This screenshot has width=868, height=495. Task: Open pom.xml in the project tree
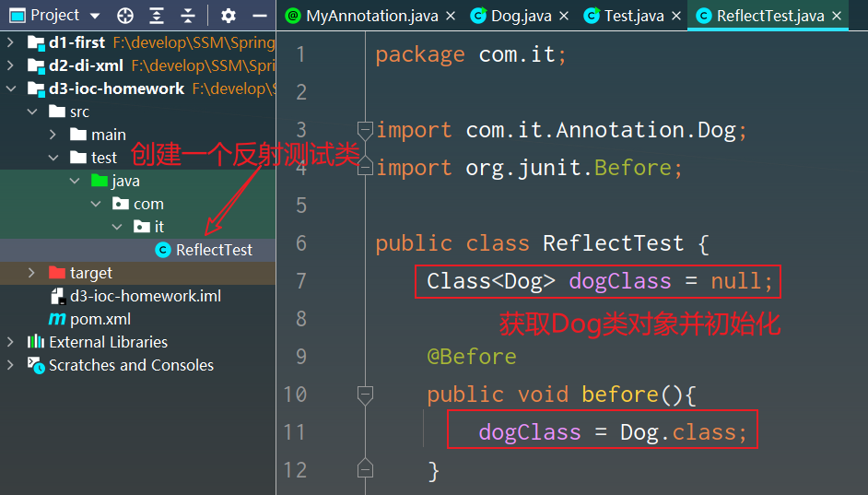coord(138,320)
